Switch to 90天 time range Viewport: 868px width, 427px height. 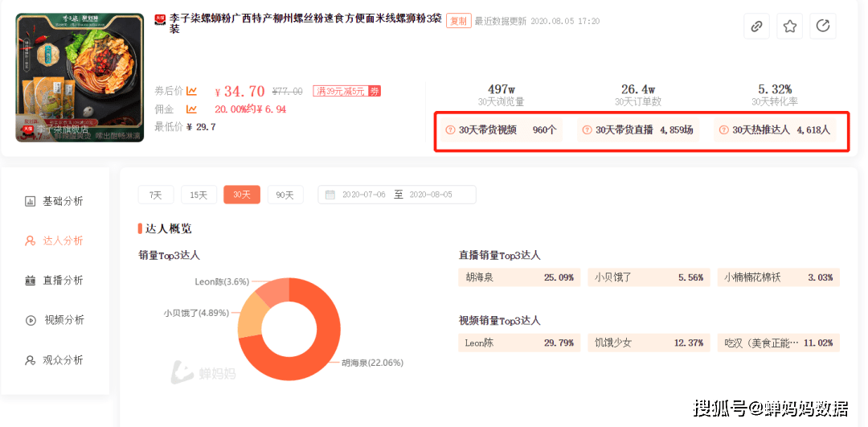(x=285, y=195)
